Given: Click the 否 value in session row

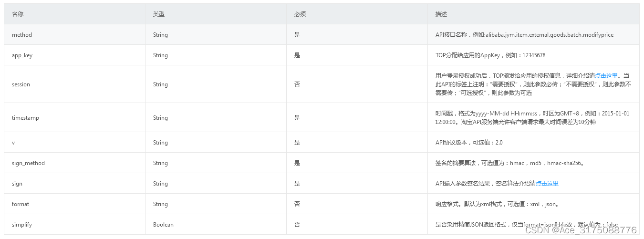Looking at the screenshot, I should click(297, 84).
